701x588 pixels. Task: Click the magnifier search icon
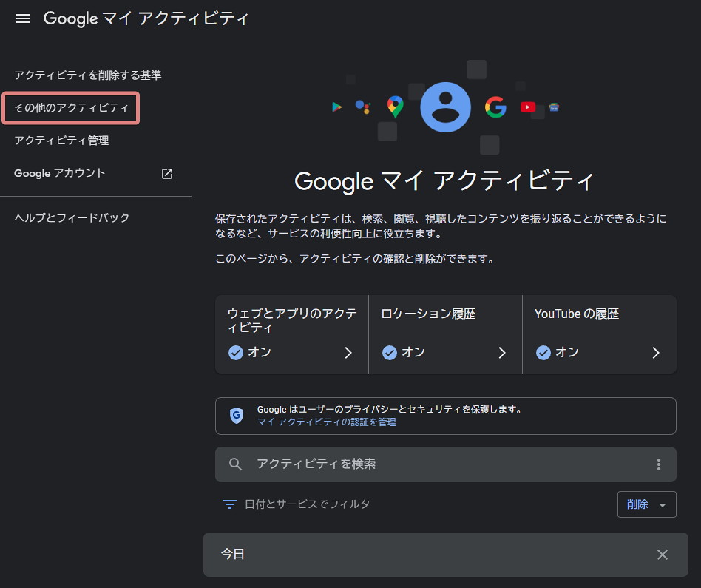point(235,464)
